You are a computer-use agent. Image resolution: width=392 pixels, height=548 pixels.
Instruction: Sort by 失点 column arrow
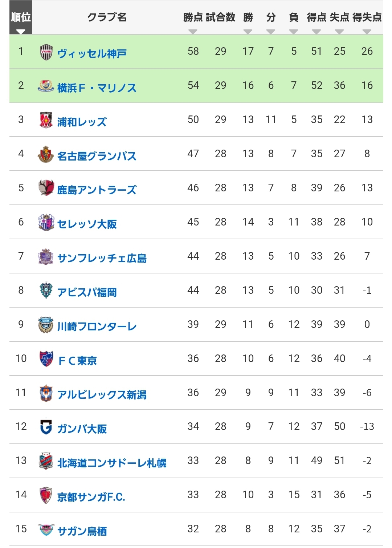point(339,32)
